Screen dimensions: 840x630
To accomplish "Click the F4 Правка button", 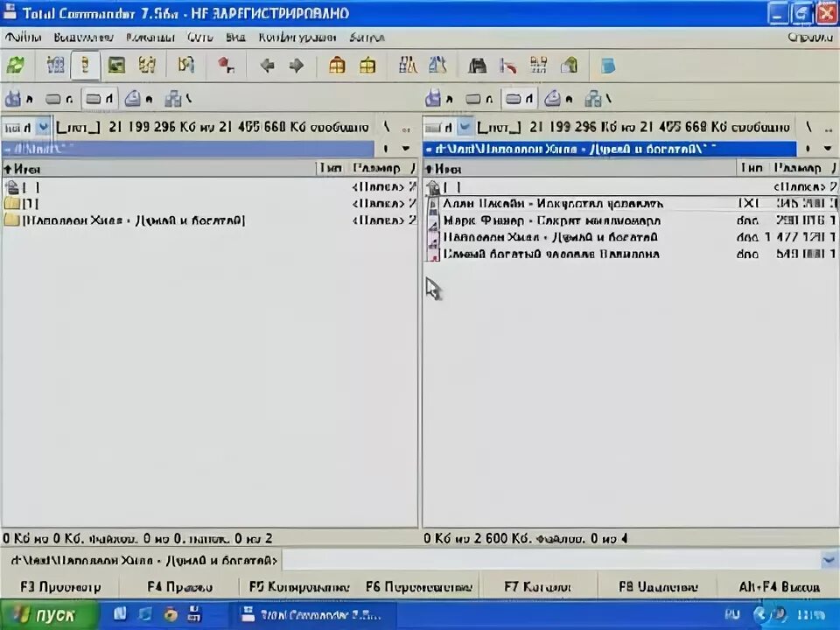I will (179, 587).
